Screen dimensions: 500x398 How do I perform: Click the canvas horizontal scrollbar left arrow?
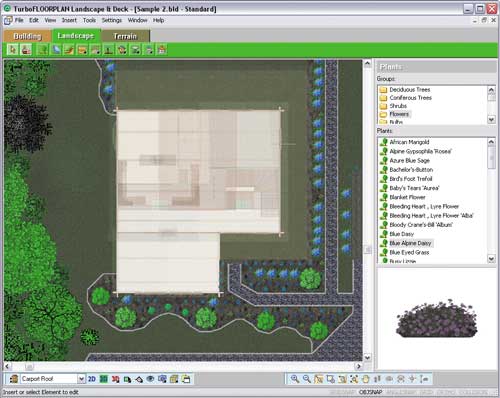(7, 366)
